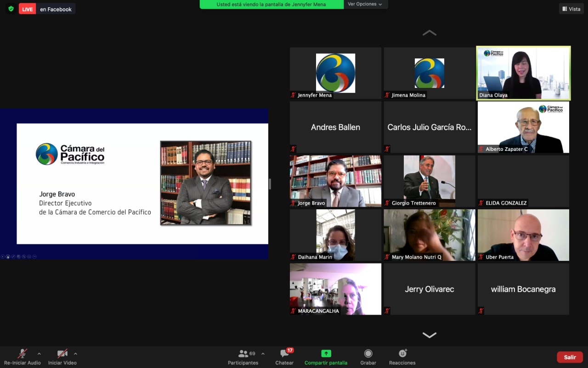Select Mary Molano Nutri Q's tile
The image size is (588, 368).
(x=430, y=235)
